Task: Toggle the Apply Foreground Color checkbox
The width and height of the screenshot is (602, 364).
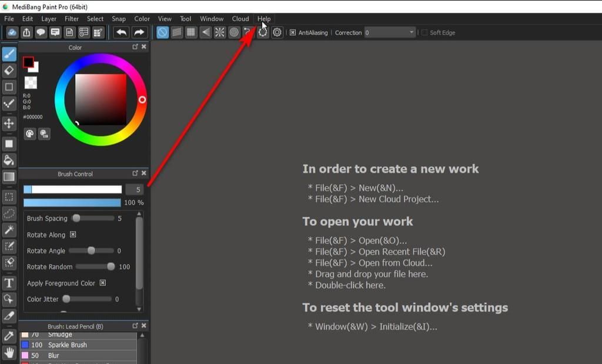Action: pyautogui.click(x=102, y=283)
